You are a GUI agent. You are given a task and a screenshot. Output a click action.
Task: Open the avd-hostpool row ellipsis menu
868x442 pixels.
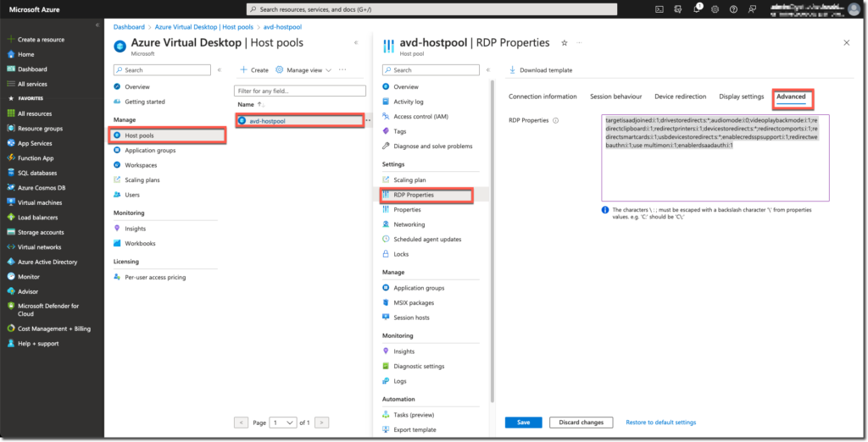pyautogui.click(x=368, y=120)
